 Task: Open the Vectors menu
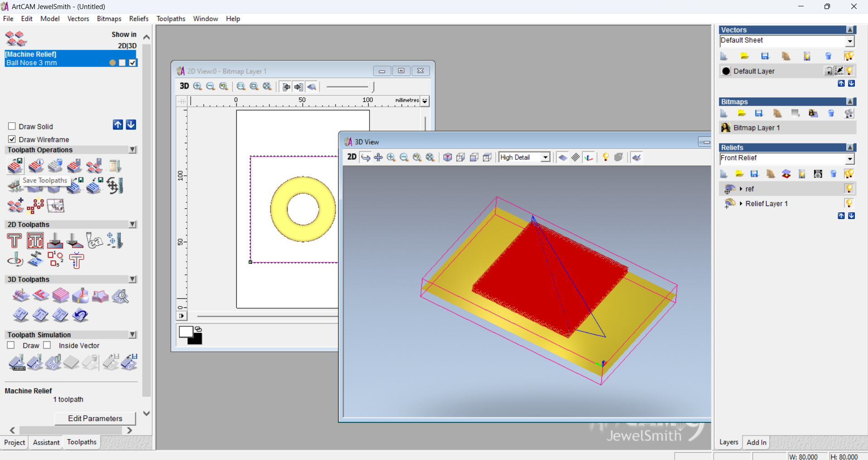pyautogui.click(x=78, y=19)
